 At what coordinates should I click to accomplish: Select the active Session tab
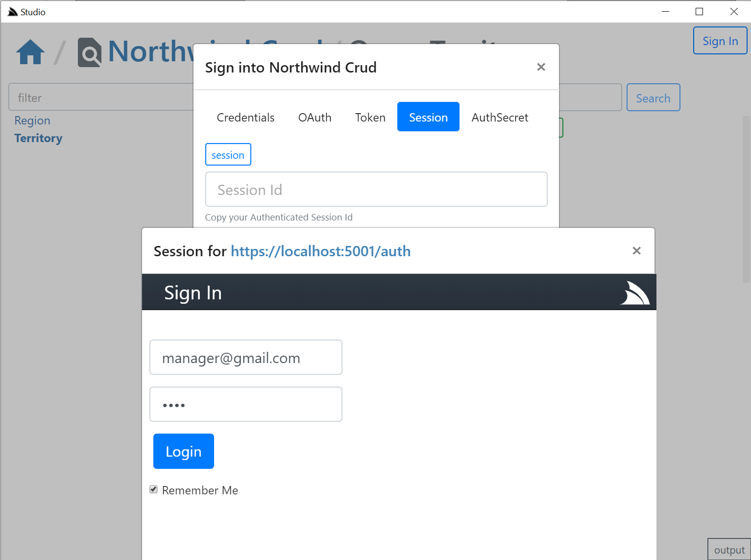[x=428, y=118]
